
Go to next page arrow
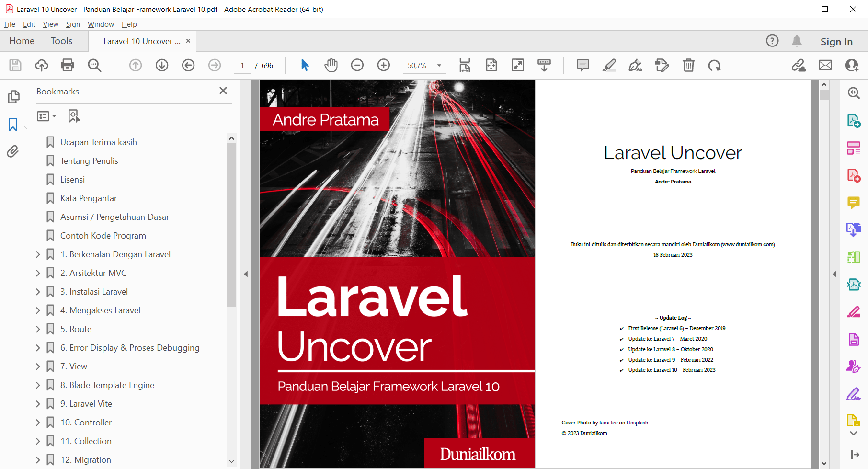click(x=162, y=65)
